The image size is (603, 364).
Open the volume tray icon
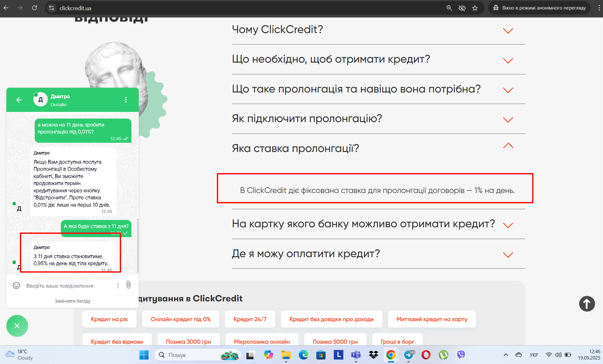click(558, 355)
